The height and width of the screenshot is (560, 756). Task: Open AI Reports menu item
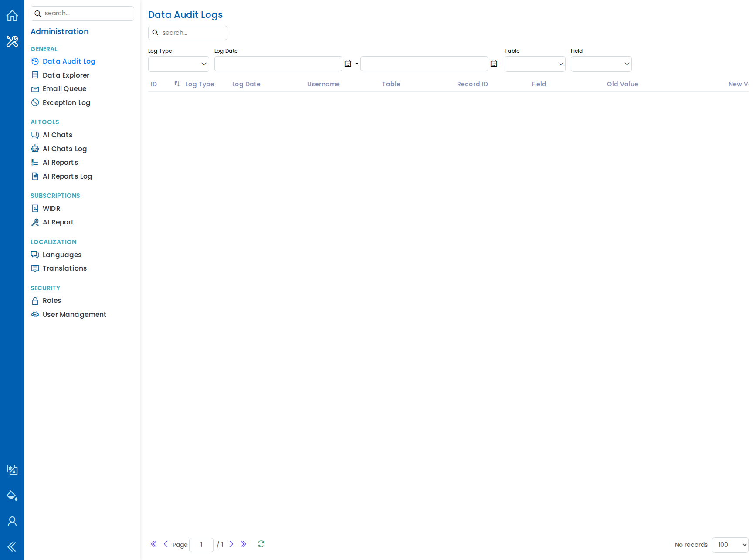(x=60, y=163)
